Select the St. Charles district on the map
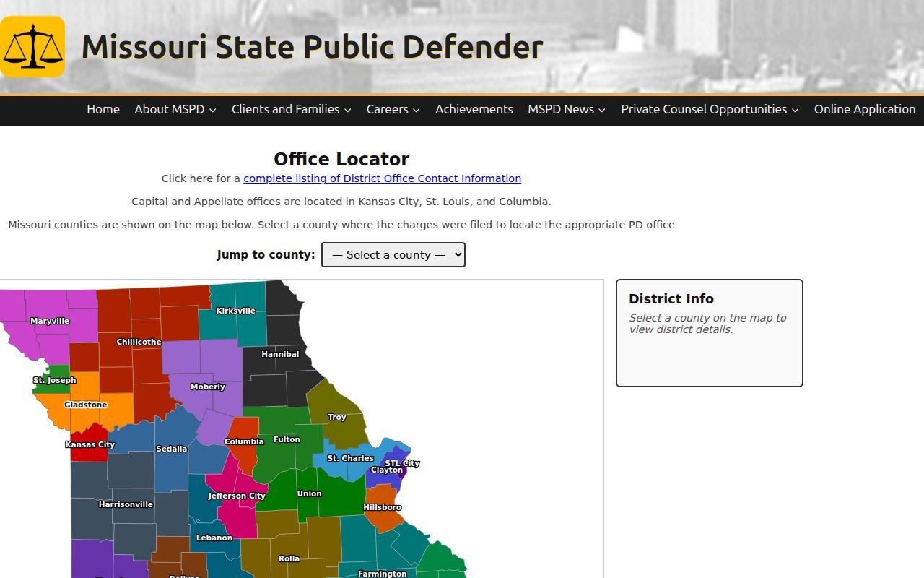Viewport: 924px width, 578px height. tap(350, 458)
